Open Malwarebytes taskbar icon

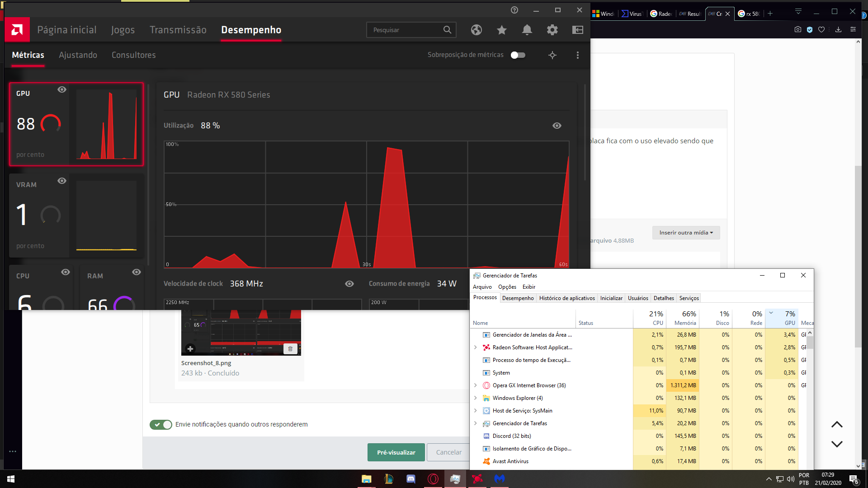[499, 479]
